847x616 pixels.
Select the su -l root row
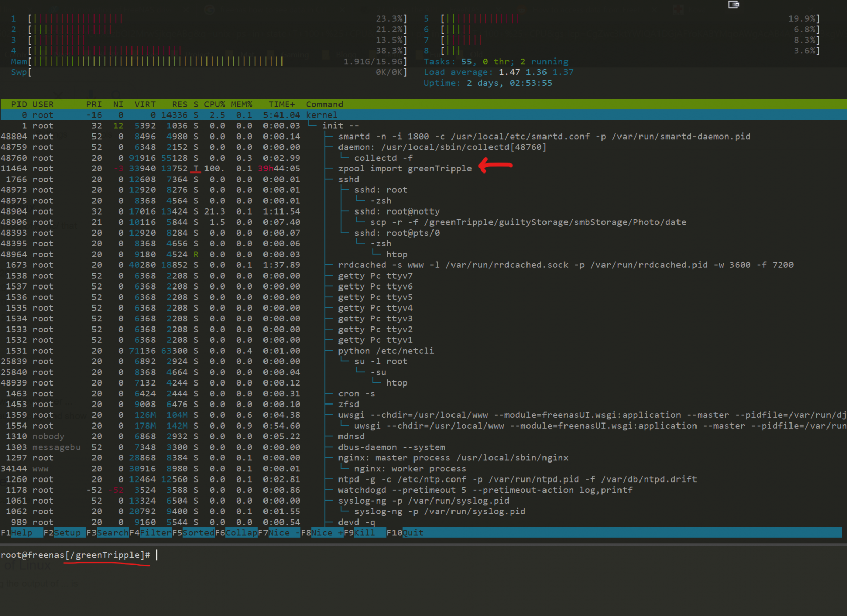click(423, 361)
